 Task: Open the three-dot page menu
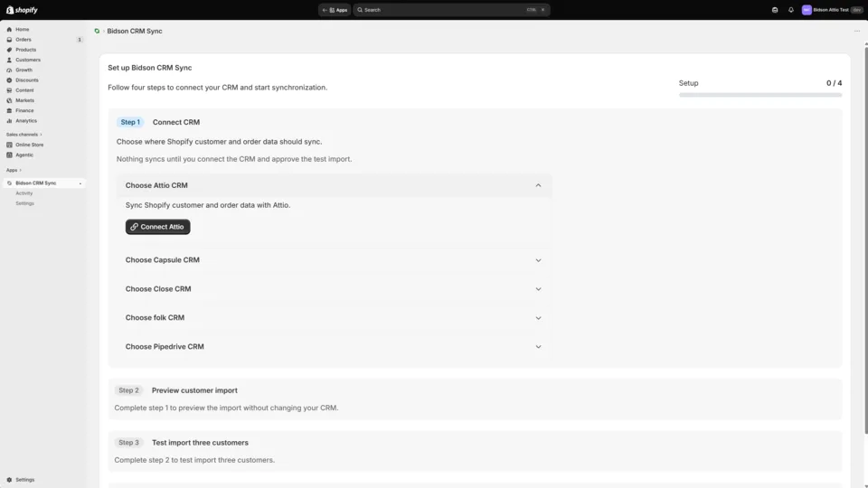click(857, 31)
